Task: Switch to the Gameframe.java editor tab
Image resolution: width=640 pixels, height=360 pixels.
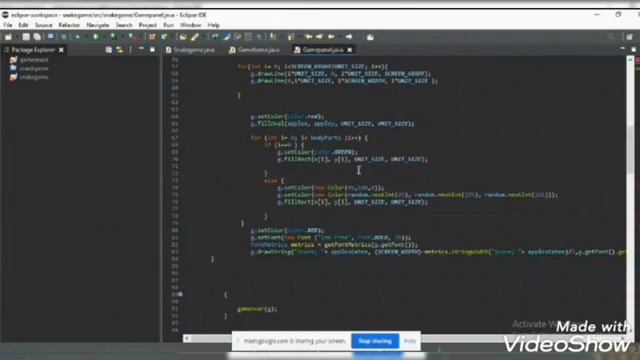Action: [x=254, y=50]
